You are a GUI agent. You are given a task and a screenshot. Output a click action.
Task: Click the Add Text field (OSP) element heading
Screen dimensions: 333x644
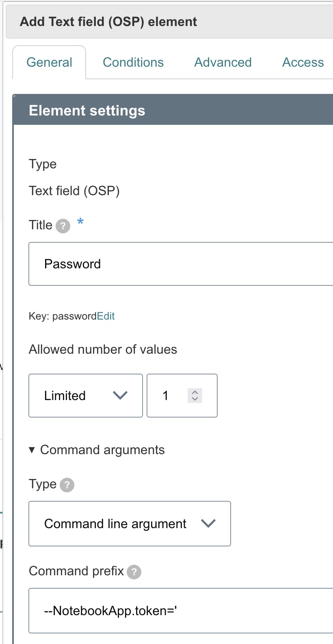(108, 22)
